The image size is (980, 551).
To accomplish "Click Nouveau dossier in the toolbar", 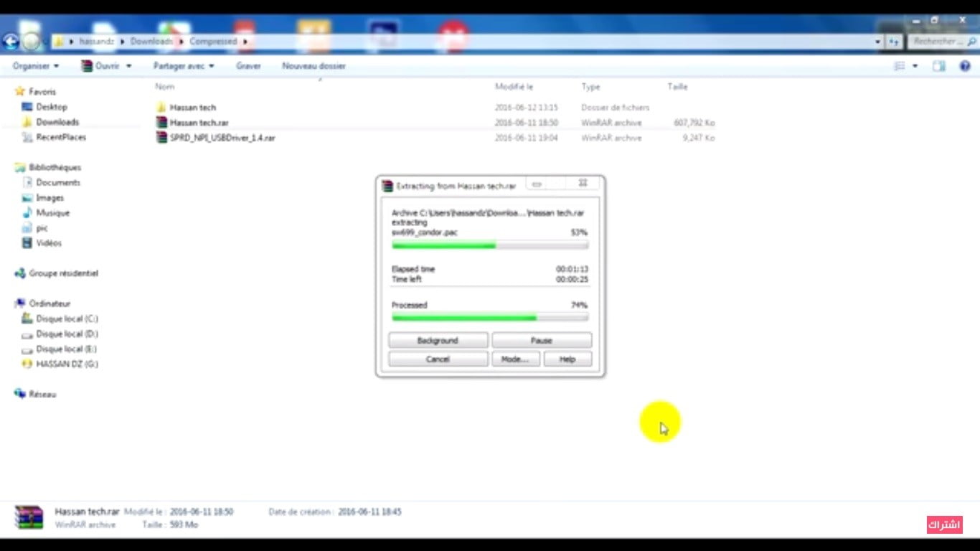I will coord(314,66).
